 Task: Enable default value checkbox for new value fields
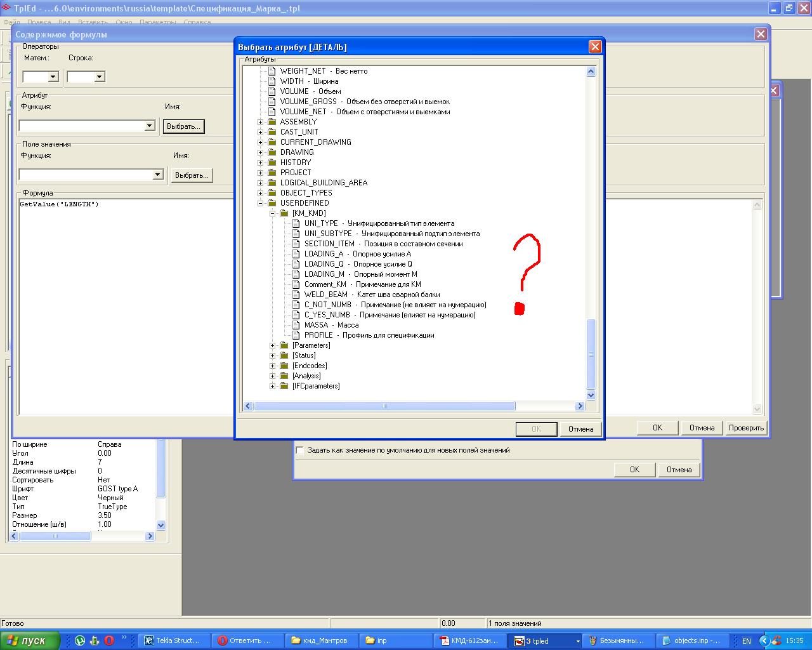point(300,450)
